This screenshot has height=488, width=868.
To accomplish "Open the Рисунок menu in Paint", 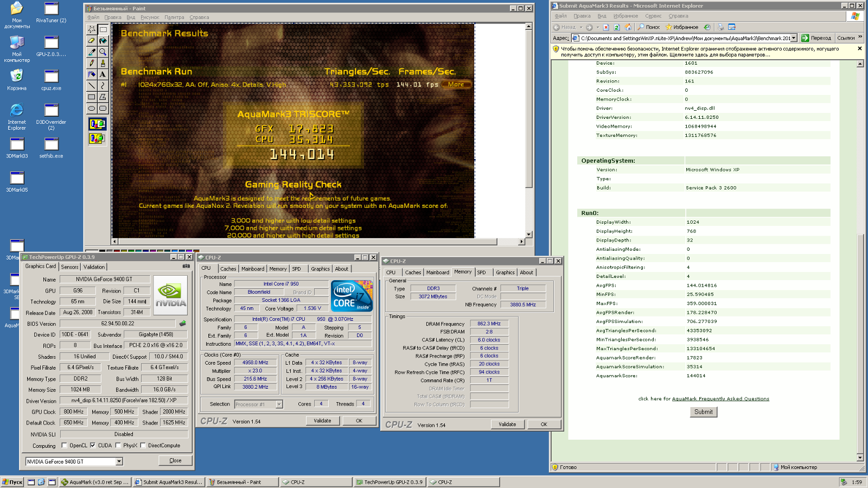I will pyautogui.click(x=150, y=17).
